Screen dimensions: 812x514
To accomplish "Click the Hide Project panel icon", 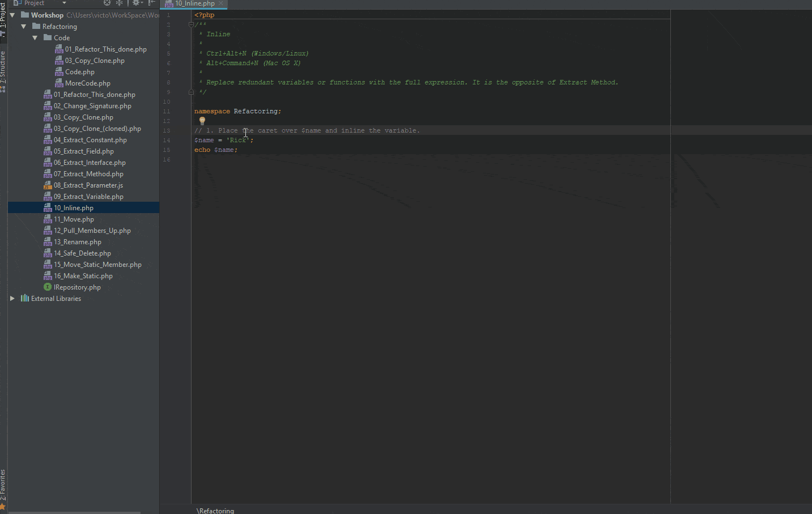I will [x=151, y=3].
